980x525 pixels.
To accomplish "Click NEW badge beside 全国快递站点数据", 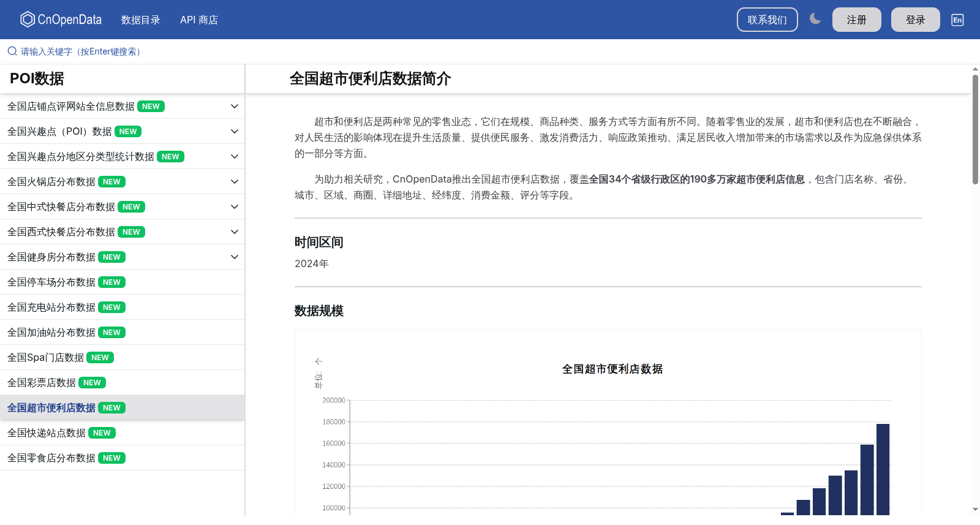I will pyautogui.click(x=102, y=433).
